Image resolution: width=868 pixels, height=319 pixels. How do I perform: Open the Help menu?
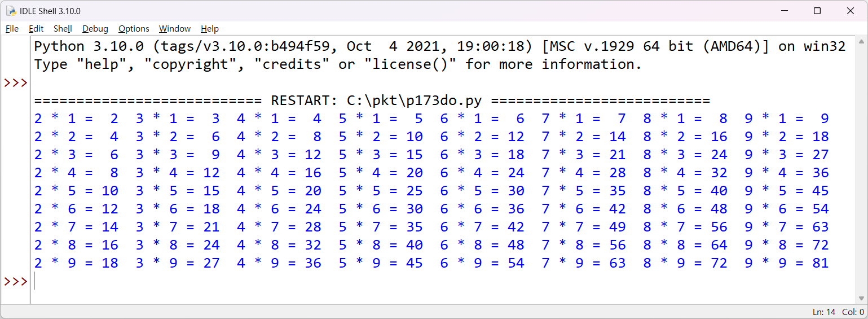pyautogui.click(x=210, y=29)
